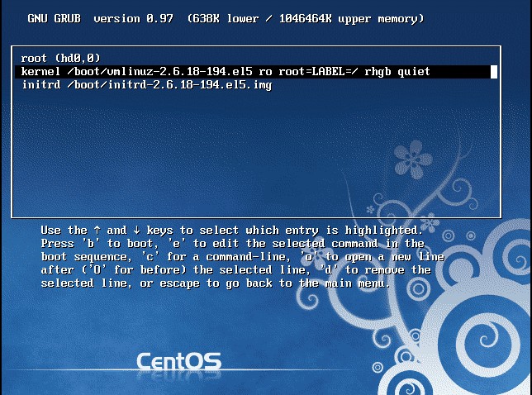This screenshot has width=532, height=395.
Task: Click the GNU GRUB version header
Action: click(x=101, y=18)
